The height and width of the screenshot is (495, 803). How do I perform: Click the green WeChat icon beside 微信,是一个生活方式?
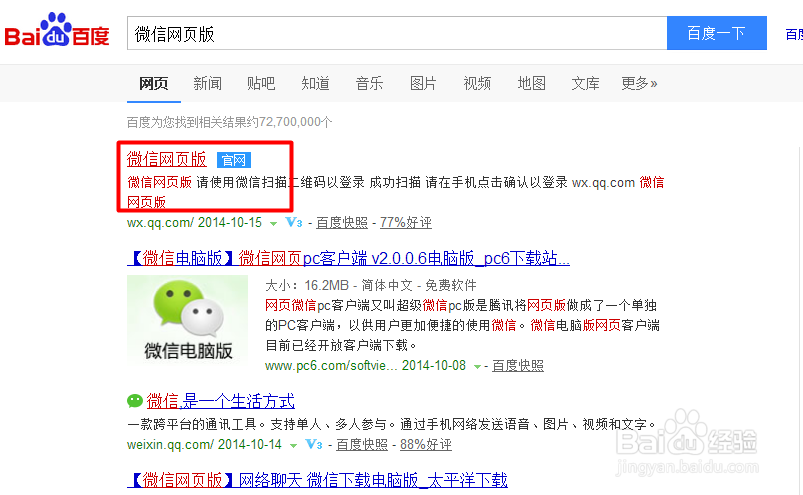click(x=135, y=401)
